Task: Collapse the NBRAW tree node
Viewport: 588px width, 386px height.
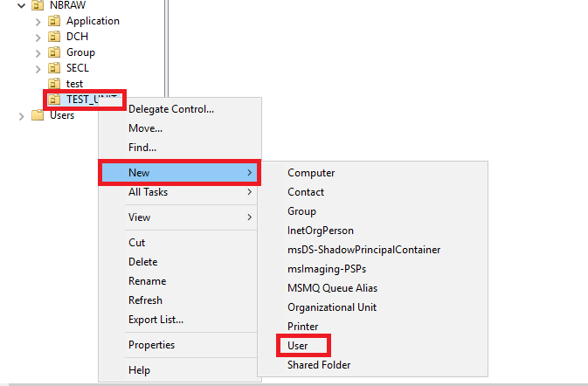Action: pyautogui.click(x=22, y=5)
